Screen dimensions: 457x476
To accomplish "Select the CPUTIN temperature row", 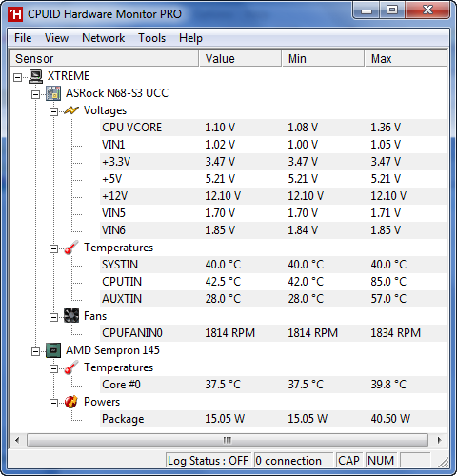I will (x=273, y=282).
